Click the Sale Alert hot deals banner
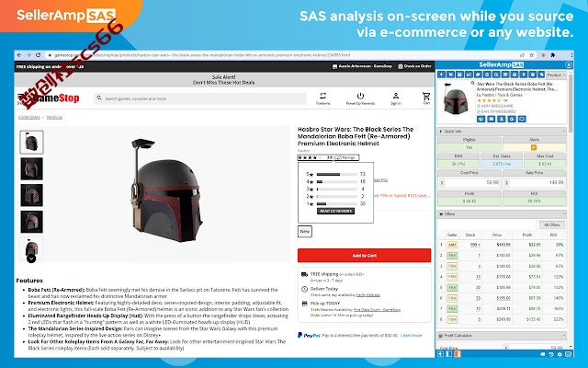Image resolution: width=588 pixels, height=368 pixels. (224, 80)
